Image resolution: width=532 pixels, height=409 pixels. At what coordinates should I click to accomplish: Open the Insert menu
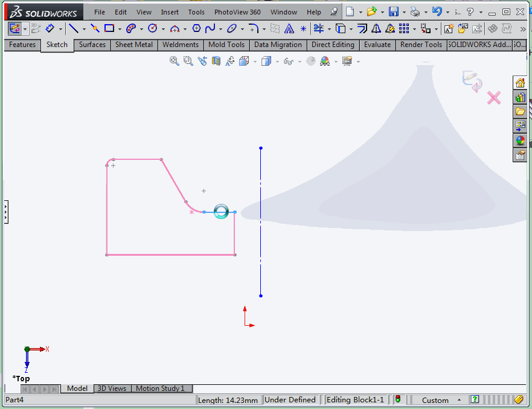(x=170, y=12)
